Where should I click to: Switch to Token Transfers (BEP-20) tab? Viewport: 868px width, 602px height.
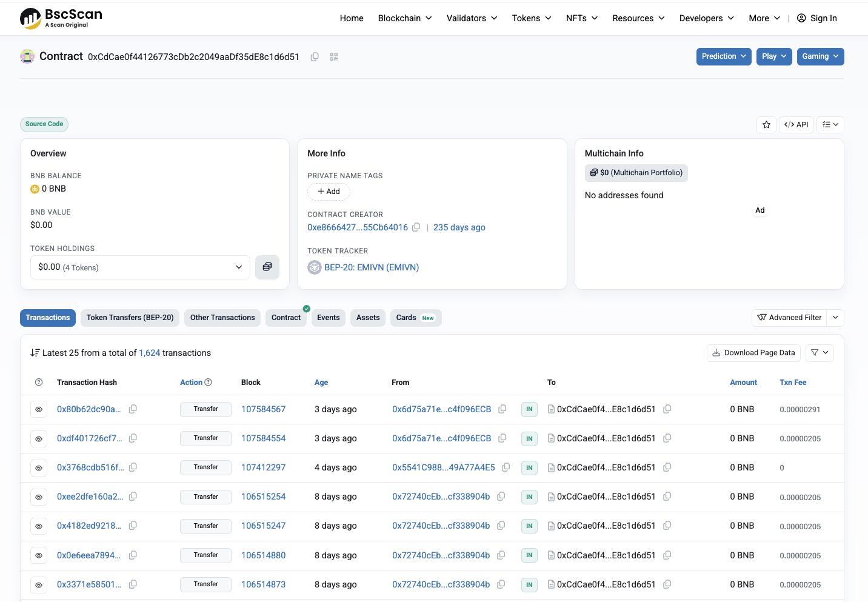[x=130, y=318]
